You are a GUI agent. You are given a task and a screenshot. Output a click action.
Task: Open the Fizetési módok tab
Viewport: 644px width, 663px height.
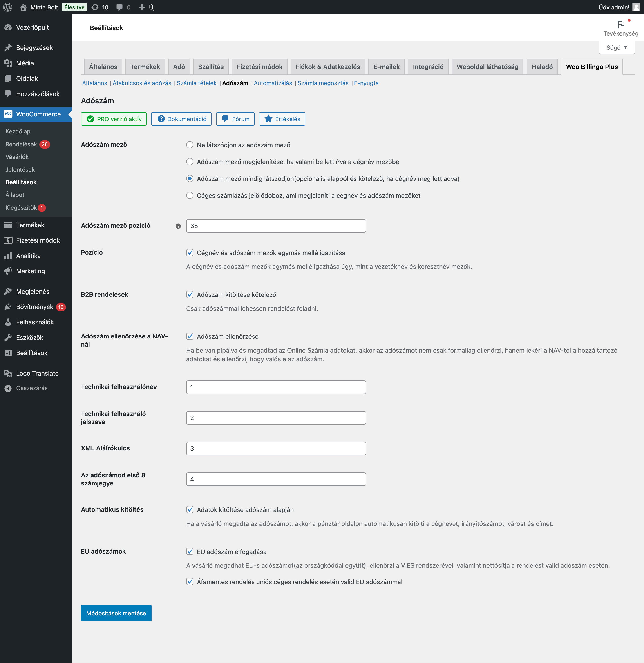[x=259, y=67]
